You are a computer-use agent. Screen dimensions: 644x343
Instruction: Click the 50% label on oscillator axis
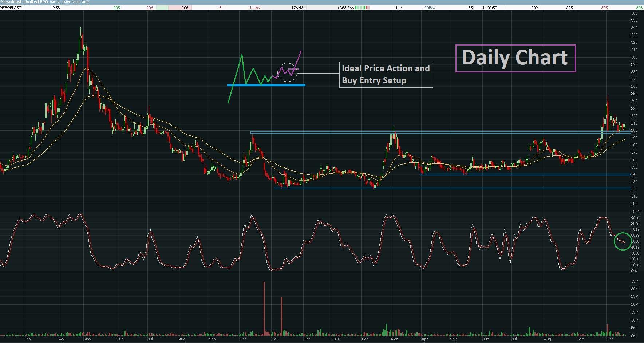tap(635, 241)
